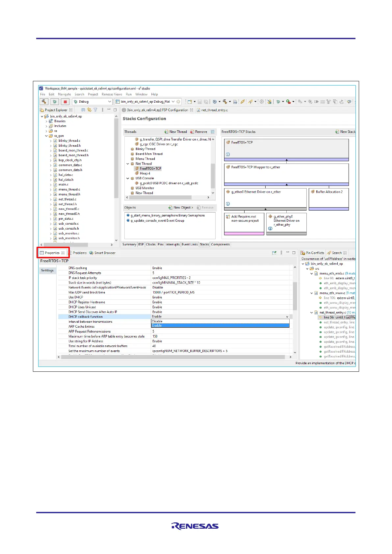
Task: Collapse the bin_only_ek_ra6m4_ep project node
Action: [x=42, y=116]
